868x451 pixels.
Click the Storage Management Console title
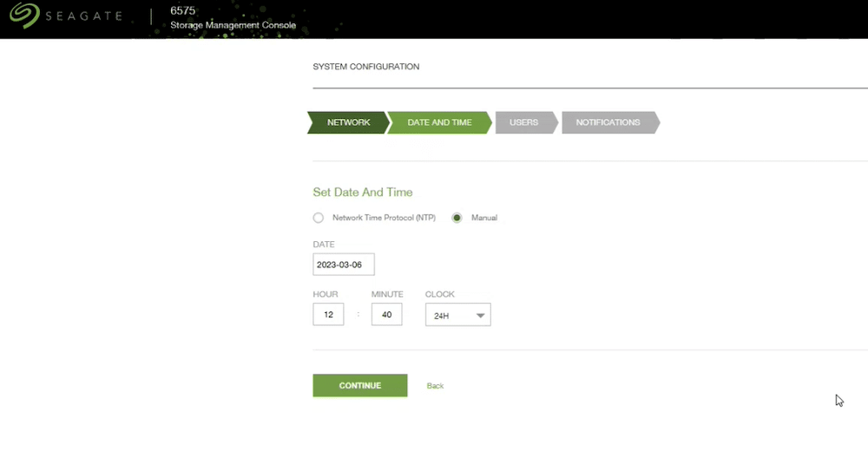click(233, 25)
